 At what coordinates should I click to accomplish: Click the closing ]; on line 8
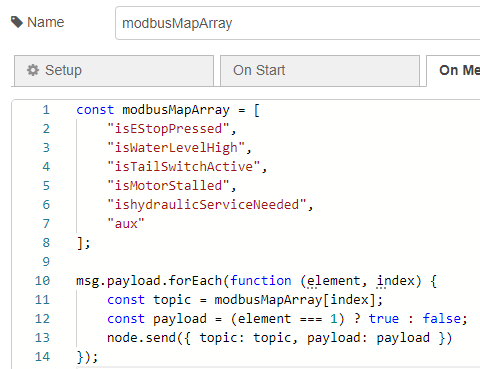coord(83,243)
